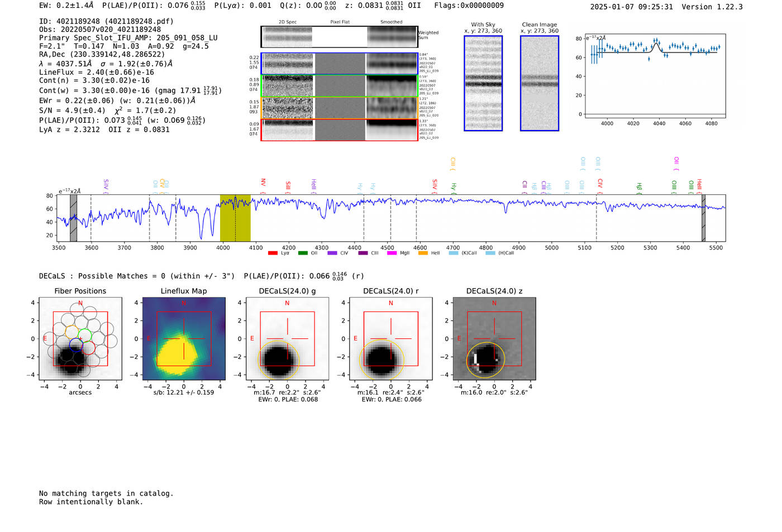This screenshot has height=532, width=782.
Task: Click the Primary Spec_Slot_IFU_AMP line
Action: click(x=128, y=38)
